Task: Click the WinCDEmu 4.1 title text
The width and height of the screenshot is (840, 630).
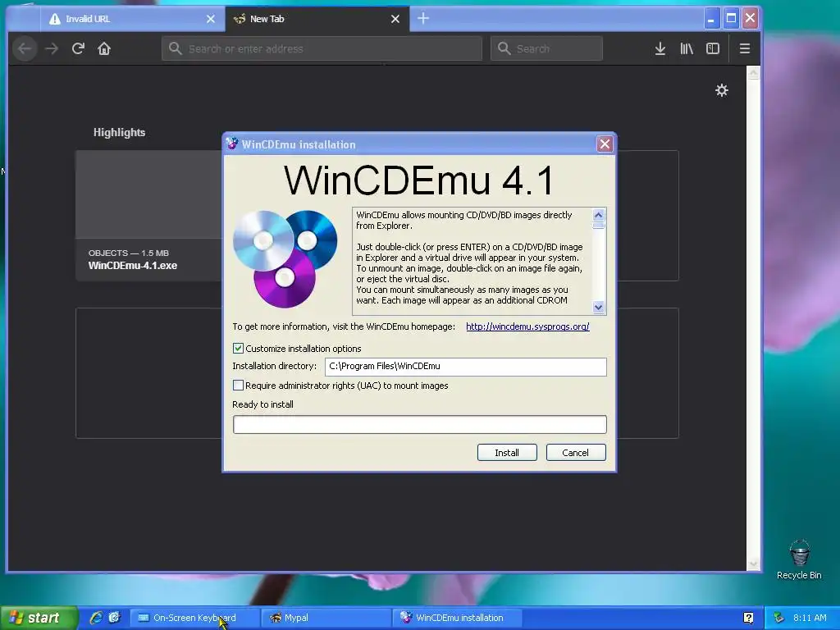Action: click(x=419, y=180)
